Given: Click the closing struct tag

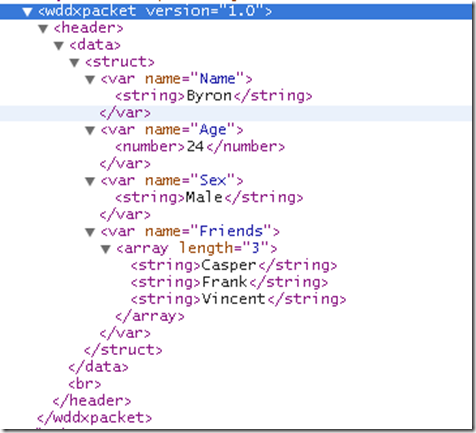Looking at the screenshot, I should click(x=123, y=350).
